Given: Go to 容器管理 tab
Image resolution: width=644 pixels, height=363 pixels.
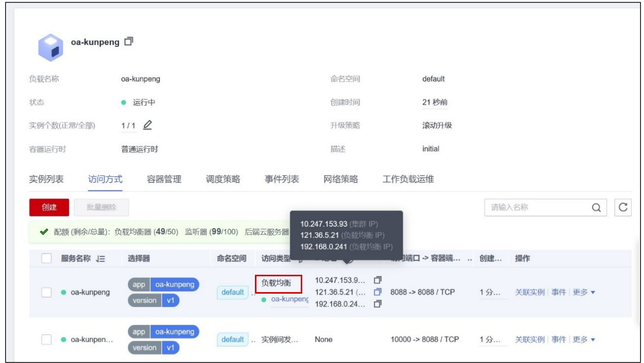Looking at the screenshot, I should pos(164,179).
